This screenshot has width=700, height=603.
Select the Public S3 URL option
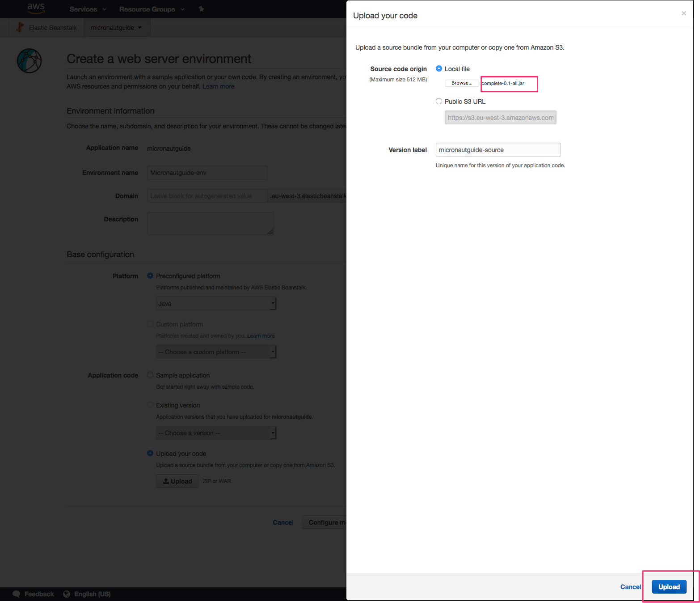(439, 102)
